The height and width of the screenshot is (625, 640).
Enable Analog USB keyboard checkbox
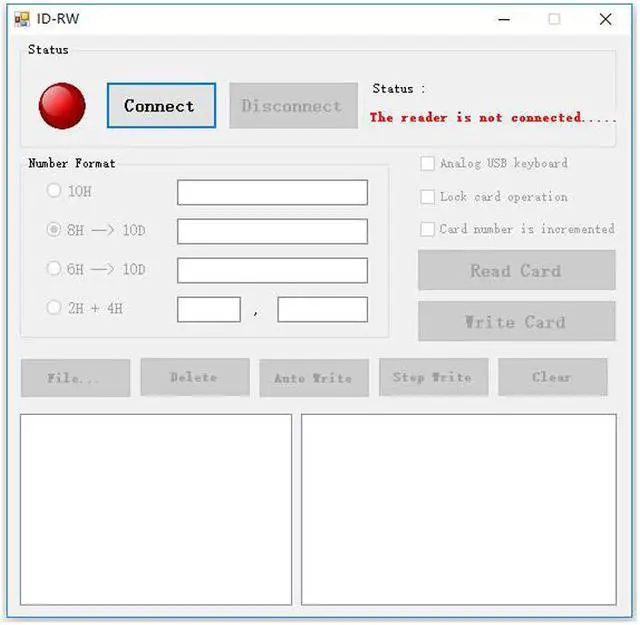(427, 163)
